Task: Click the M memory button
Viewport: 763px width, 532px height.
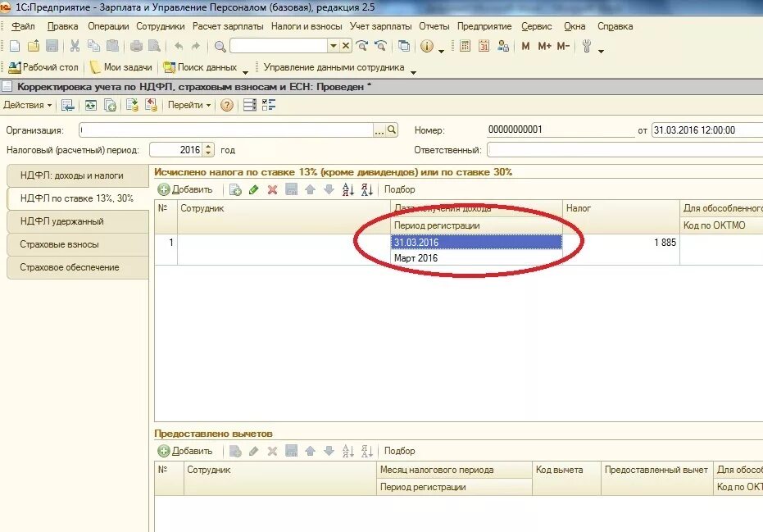Action: click(x=525, y=46)
